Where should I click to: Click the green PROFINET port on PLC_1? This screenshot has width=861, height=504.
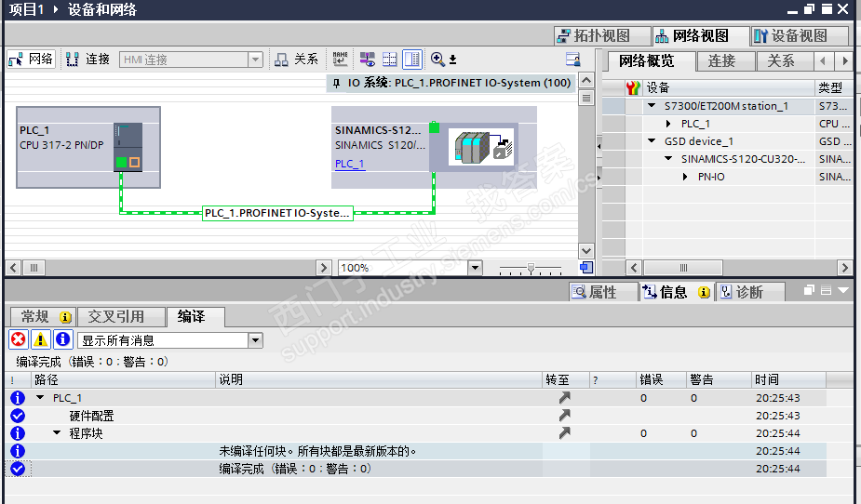click(x=121, y=163)
